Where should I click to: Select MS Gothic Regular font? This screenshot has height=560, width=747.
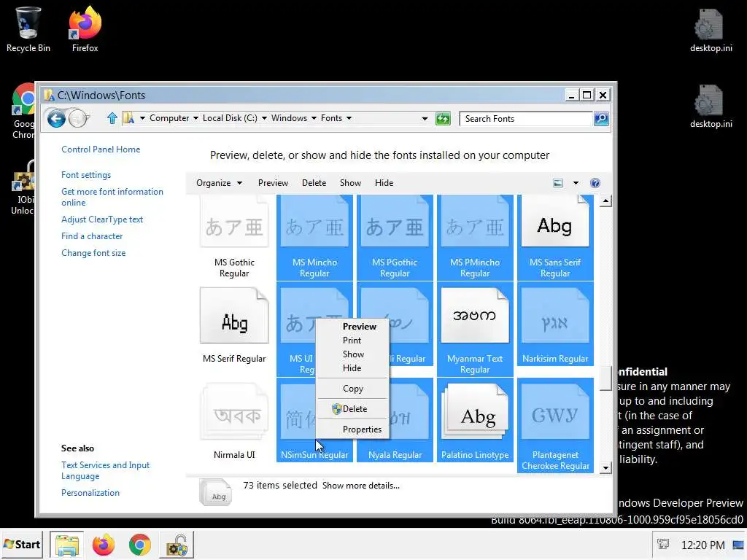click(234, 237)
